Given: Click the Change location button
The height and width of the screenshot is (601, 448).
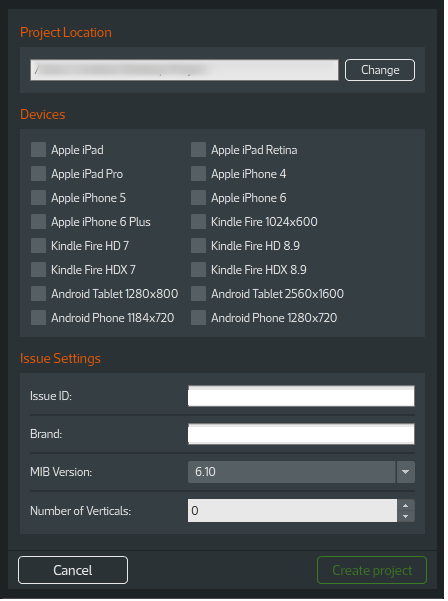Looking at the screenshot, I should coord(380,70).
